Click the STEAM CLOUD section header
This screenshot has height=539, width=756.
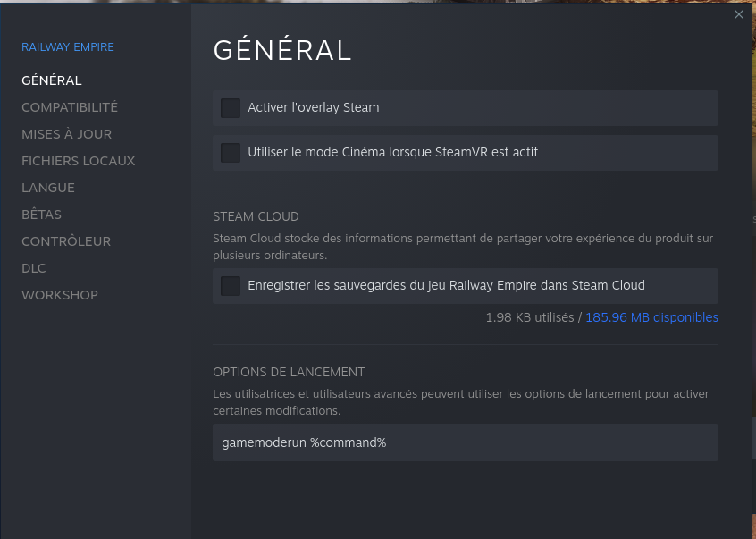click(x=256, y=216)
